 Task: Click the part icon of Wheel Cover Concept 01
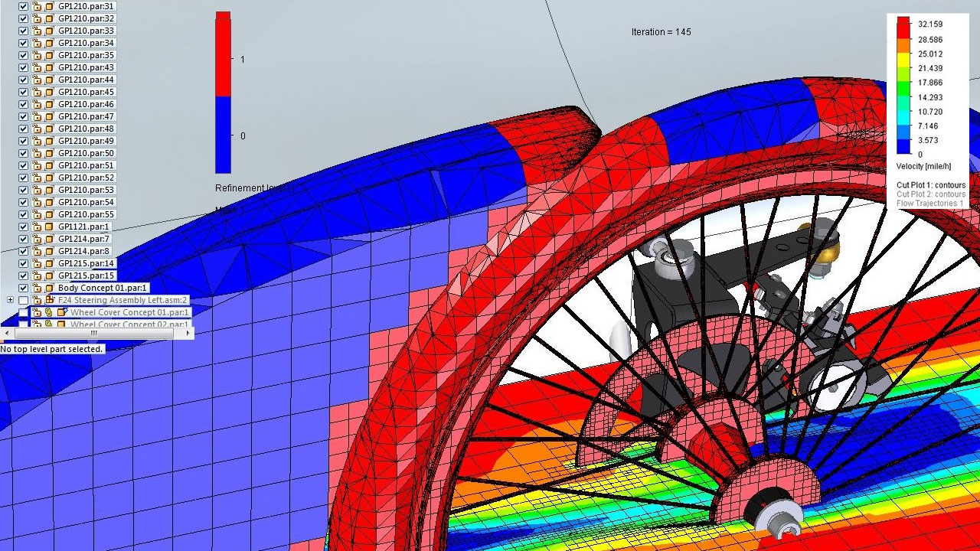pyautogui.click(x=62, y=312)
